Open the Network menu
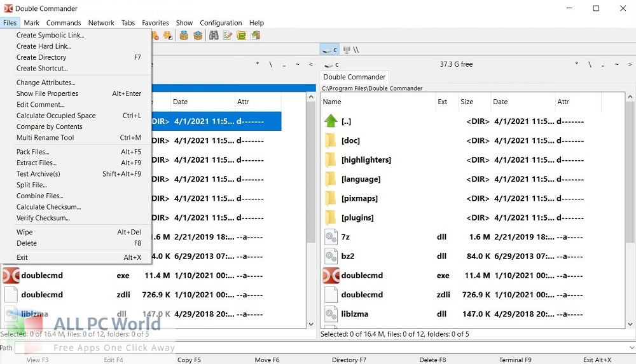Viewport: 636px width, 364px height. click(101, 23)
